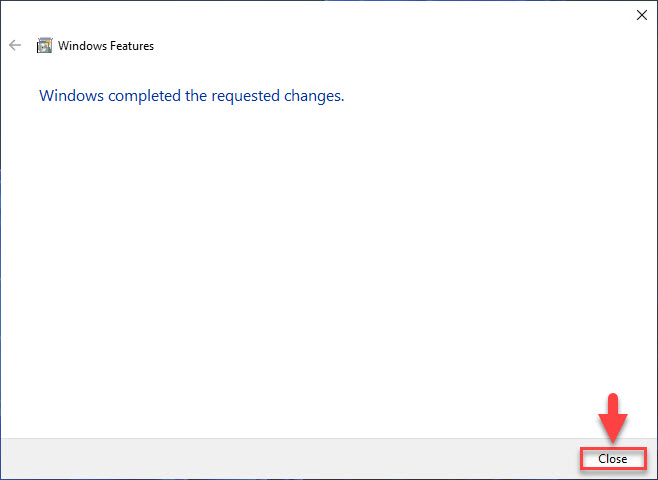This screenshot has width=658, height=480.
Task: Click the word "Features" in the title
Action: (131, 45)
